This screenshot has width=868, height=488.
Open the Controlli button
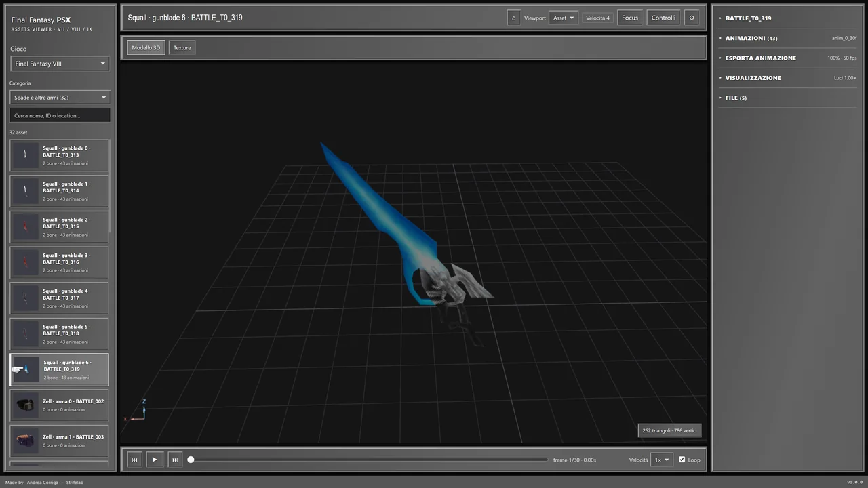click(x=663, y=18)
